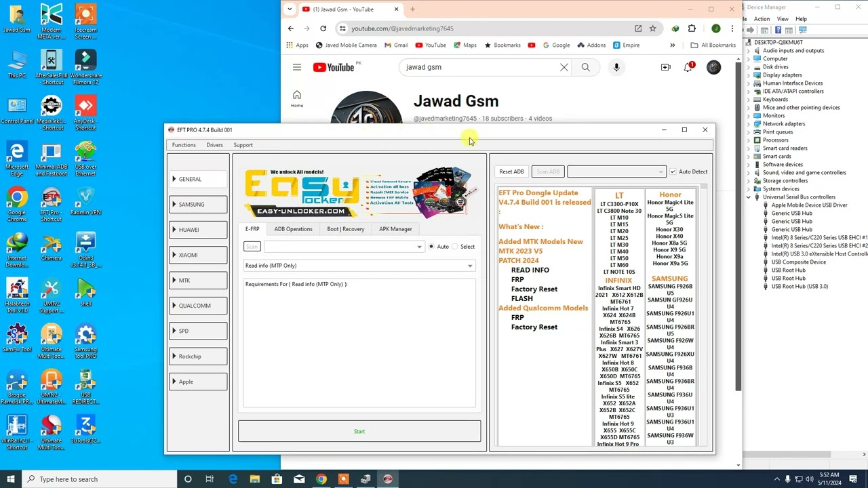Select the HUAWEI category button

(x=198, y=230)
